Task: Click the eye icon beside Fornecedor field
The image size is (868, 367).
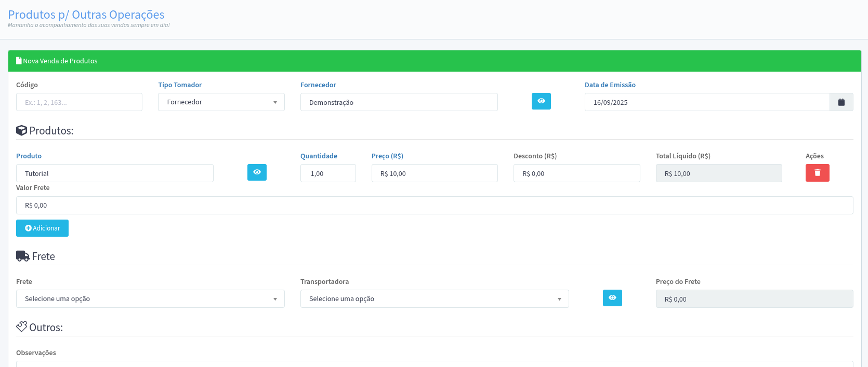Action: (x=541, y=101)
